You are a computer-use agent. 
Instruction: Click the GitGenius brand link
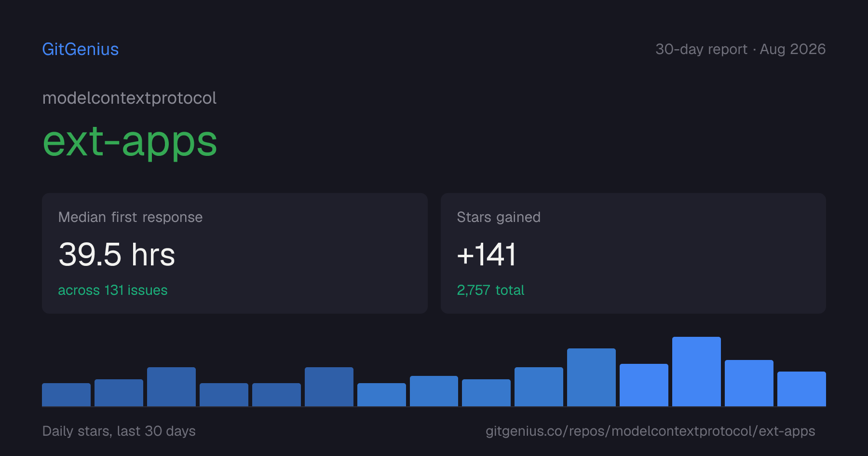[x=81, y=49]
